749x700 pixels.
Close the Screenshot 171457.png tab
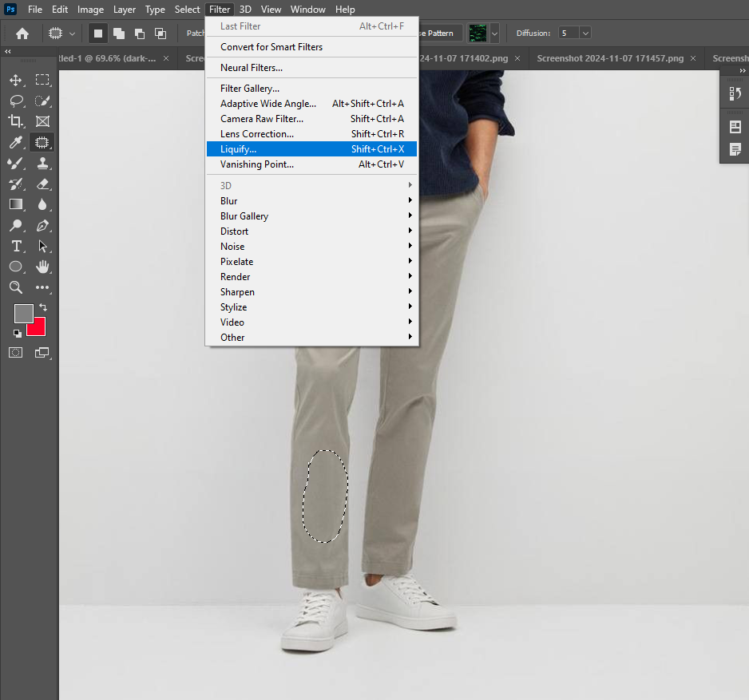693,58
